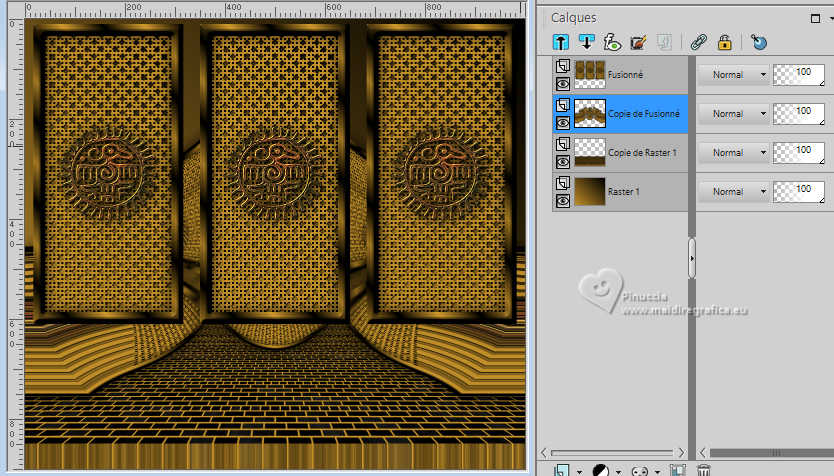834x476 pixels.
Task: Click the link layers paperclip icon
Action: (x=699, y=42)
